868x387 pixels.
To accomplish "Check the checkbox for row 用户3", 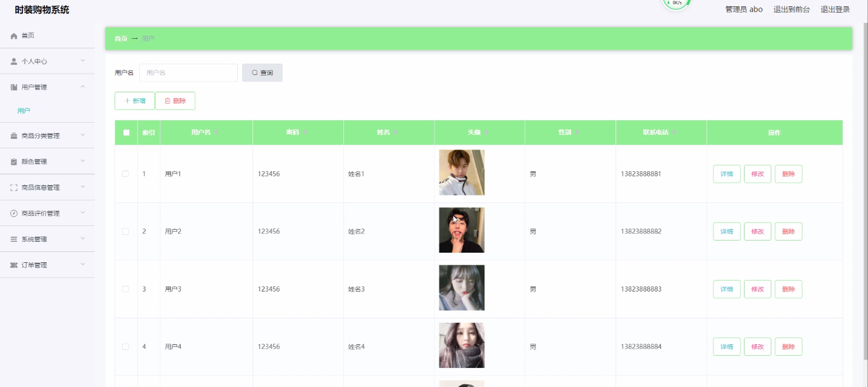I will coord(125,289).
